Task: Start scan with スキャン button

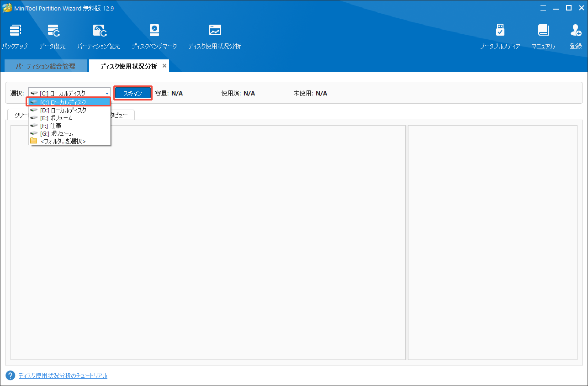Action: pos(132,93)
